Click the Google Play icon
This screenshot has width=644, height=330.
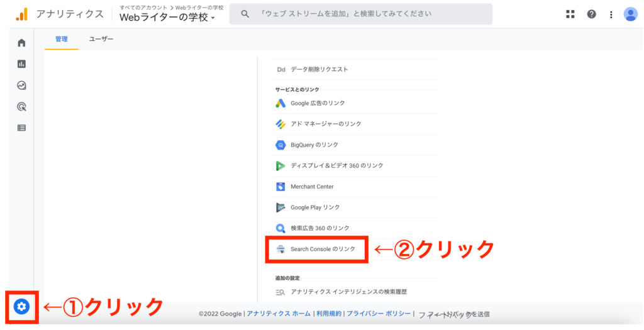pos(280,207)
